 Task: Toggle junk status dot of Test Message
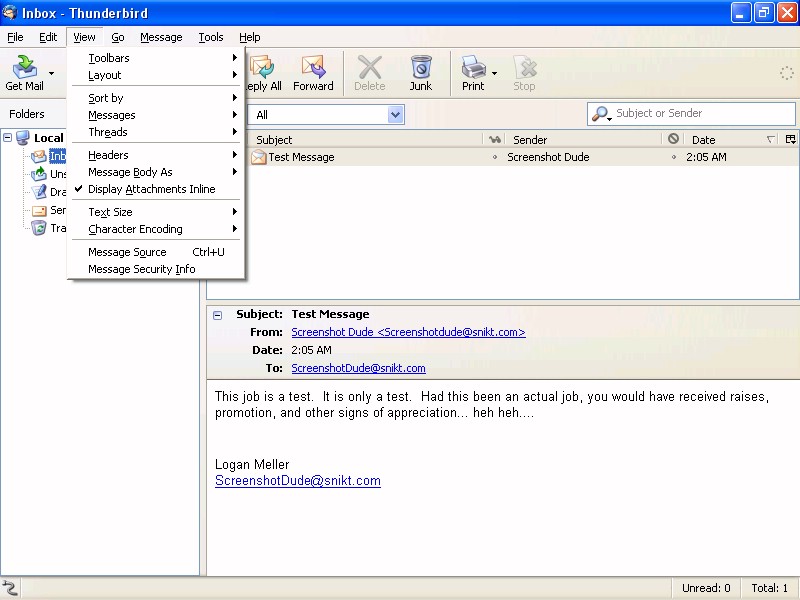point(673,157)
